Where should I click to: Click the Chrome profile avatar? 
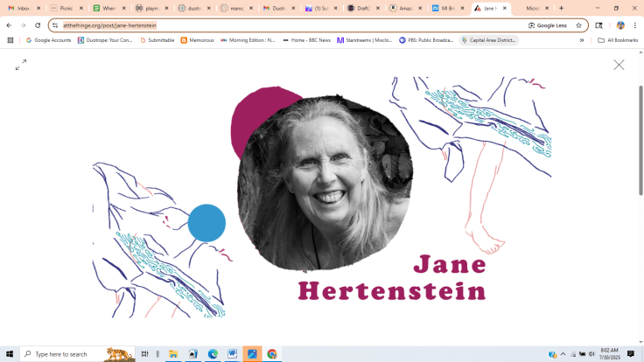[620, 25]
